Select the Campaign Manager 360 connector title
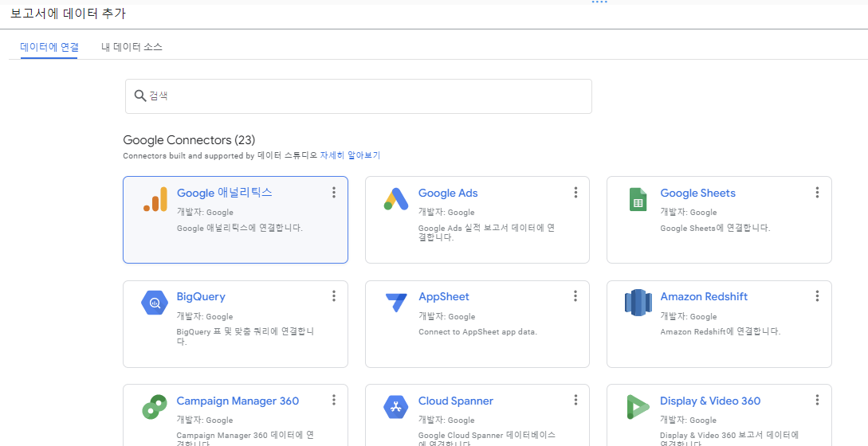 pyautogui.click(x=238, y=401)
